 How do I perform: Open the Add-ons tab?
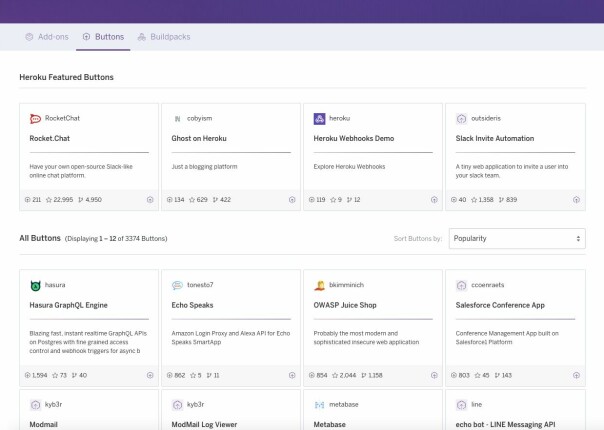pyautogui.click(x=47, y=37)
